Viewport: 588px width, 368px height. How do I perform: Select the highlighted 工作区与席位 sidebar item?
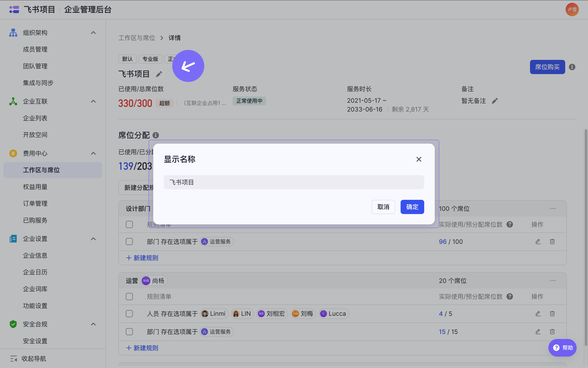click(x=53, y=170)
